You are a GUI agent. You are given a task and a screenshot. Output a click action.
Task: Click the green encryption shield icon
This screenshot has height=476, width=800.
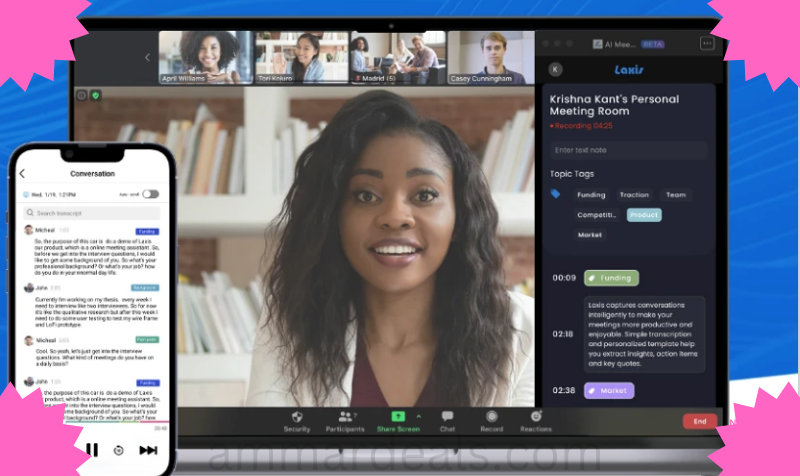tap(95, 95)
